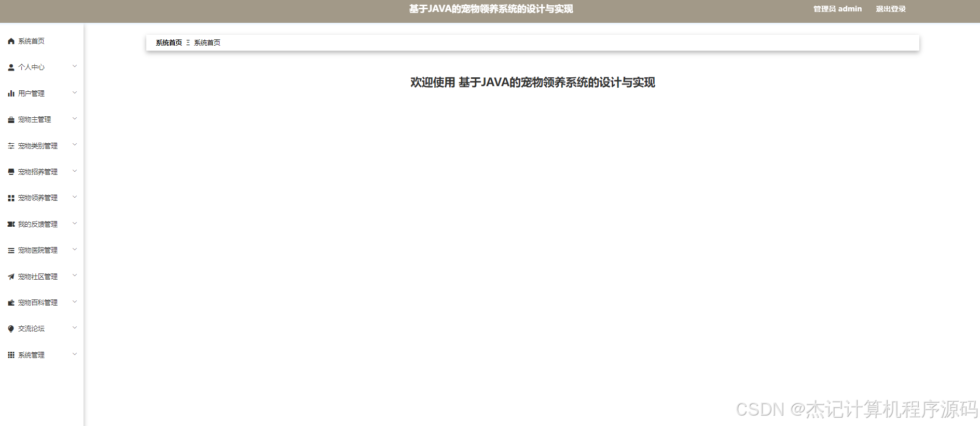The height and width of the screenshot is (426, 980).
Task: Click the icon beside 宠物招养管理
Action: pos(11,172)
